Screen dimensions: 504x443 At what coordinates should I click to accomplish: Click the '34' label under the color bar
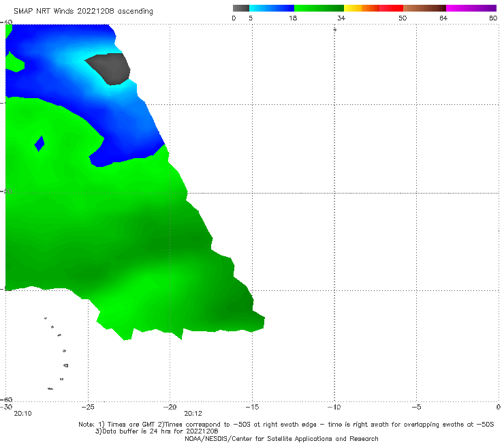(x=341, y=18)
